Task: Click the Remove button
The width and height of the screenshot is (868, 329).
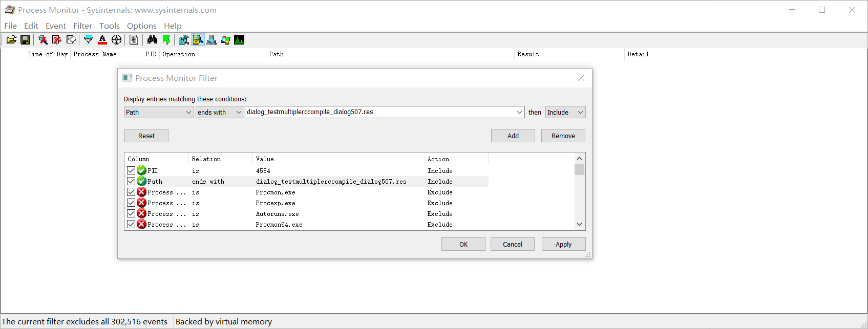Action: (563, 136)
